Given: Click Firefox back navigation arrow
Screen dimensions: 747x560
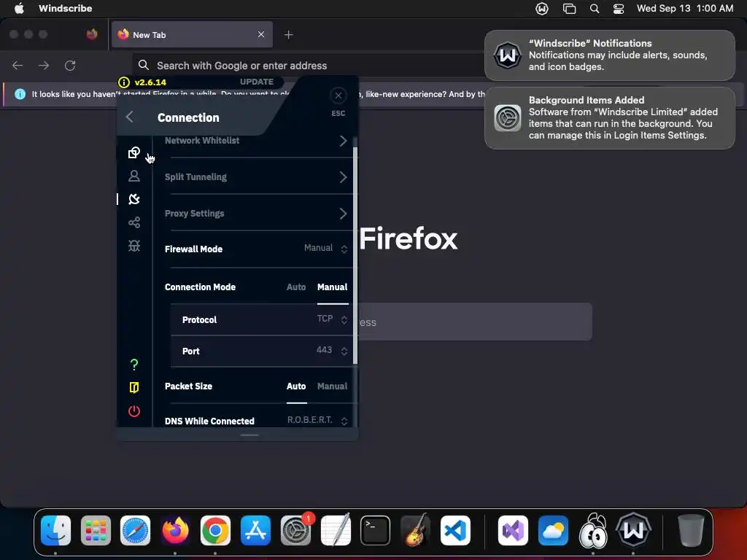Looking at the screenshot, I should (x=18, y=65).
